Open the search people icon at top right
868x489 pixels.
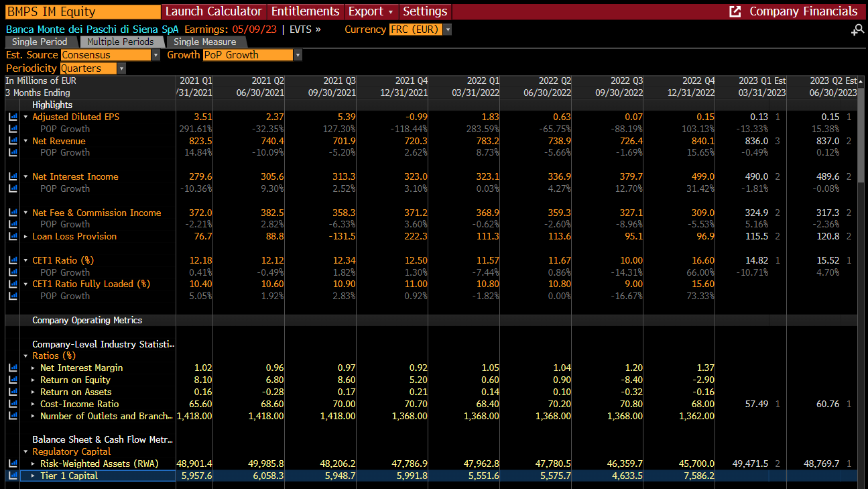[x=857, y=30]
